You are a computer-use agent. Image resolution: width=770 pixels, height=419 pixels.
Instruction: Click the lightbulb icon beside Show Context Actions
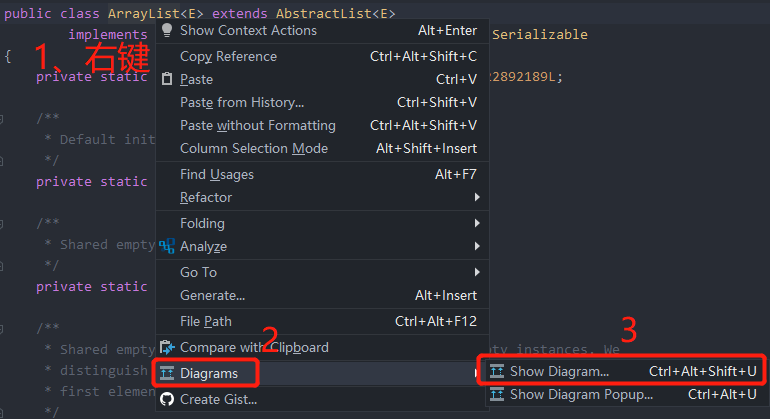167,30
